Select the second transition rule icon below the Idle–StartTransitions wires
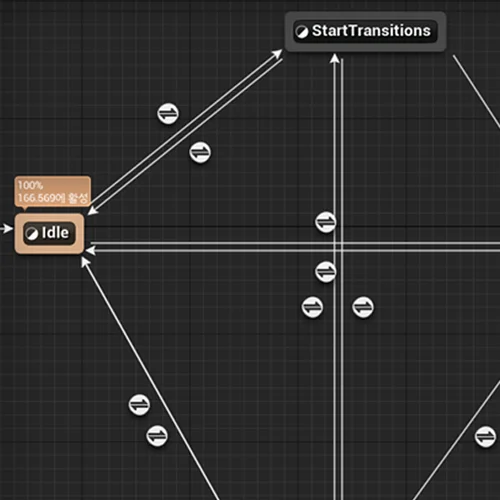500x500 pixels. (200, 153)
